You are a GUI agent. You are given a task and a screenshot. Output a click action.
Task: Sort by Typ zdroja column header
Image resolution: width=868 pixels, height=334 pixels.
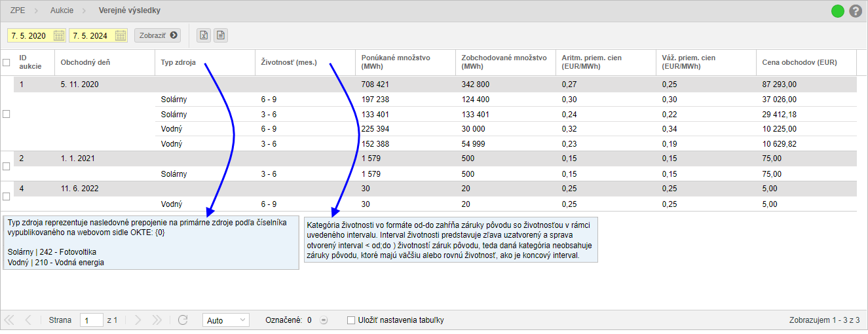(205, 62)
